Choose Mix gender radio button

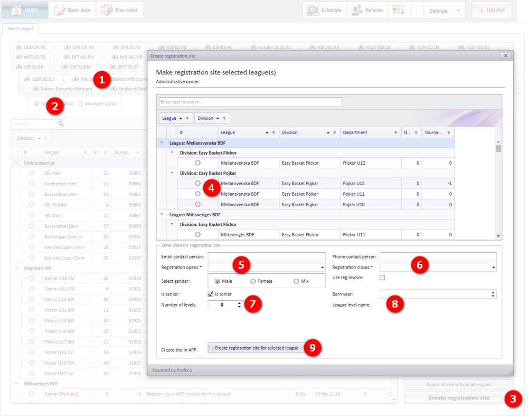click(296, 281)
